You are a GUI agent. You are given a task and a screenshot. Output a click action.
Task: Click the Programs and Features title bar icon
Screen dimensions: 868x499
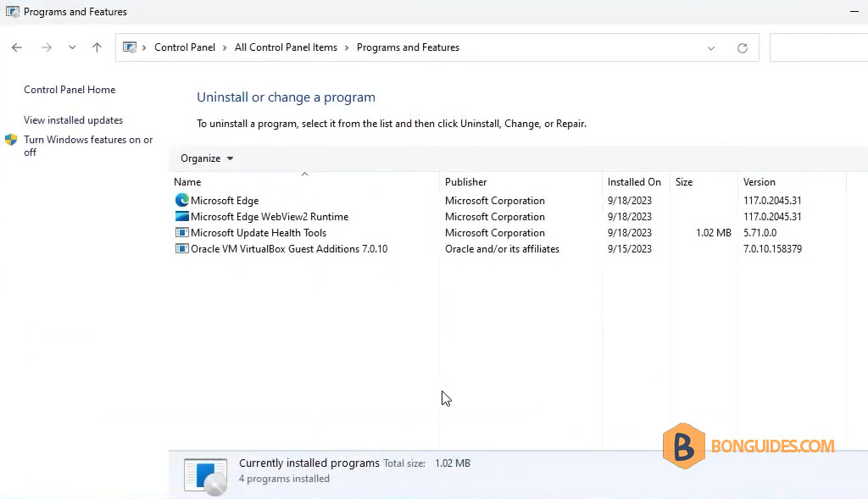point(12,12)
